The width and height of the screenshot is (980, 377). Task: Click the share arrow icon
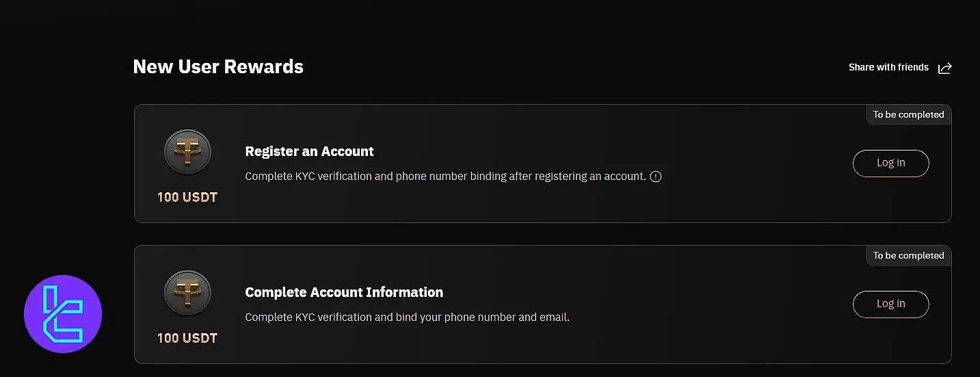(944, 68)
